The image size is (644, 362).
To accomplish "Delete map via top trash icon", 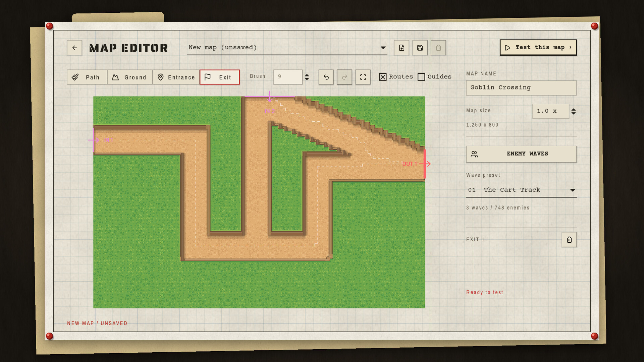I will click(438, 48).
